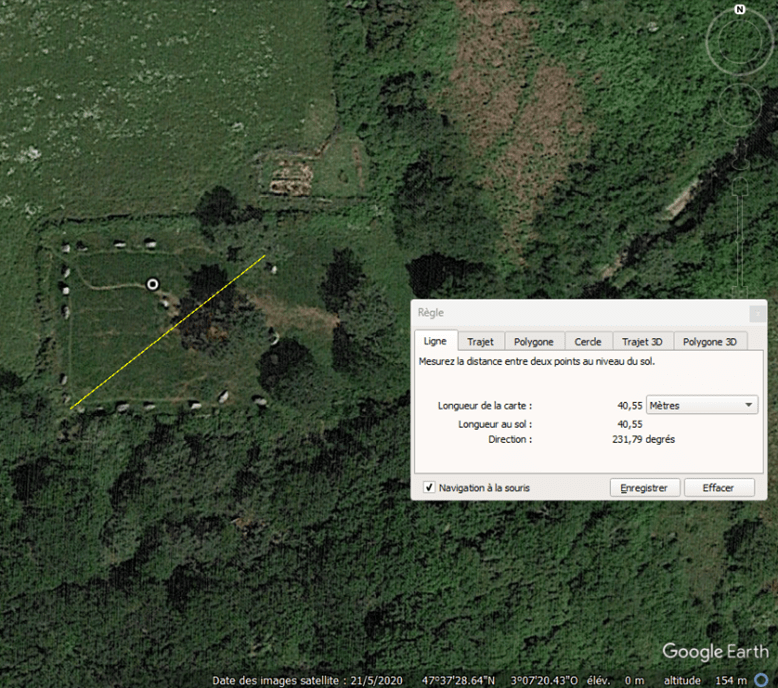Click the North compass indicator
This screenshot has width=778, height=688.
[739, 10]
